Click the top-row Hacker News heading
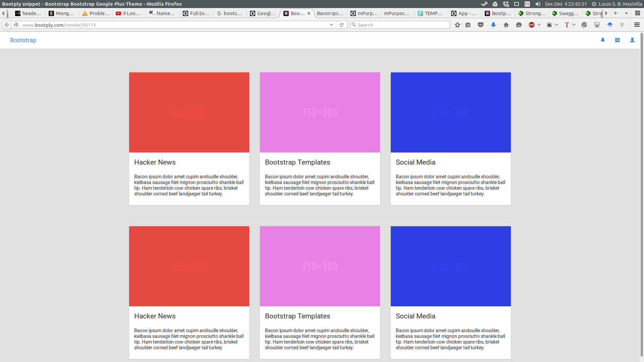The width and height of the screenshot is (644, 362). coord(155,162)
